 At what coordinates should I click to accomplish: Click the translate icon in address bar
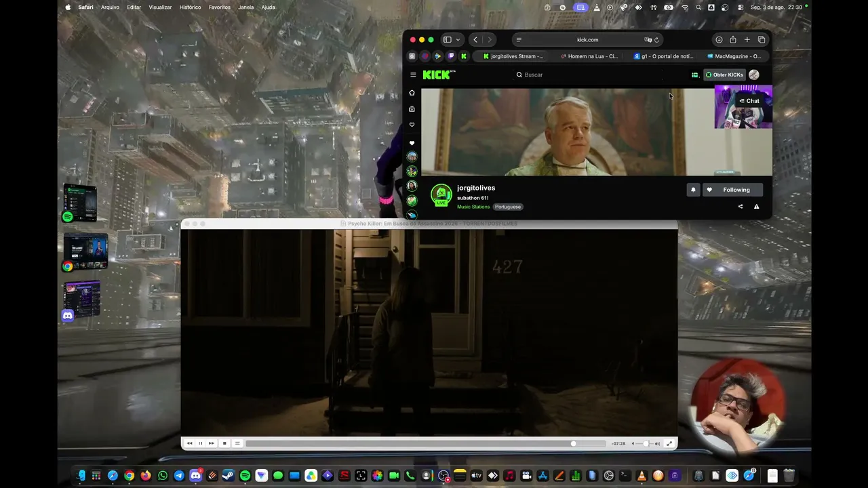coord(648,40)
